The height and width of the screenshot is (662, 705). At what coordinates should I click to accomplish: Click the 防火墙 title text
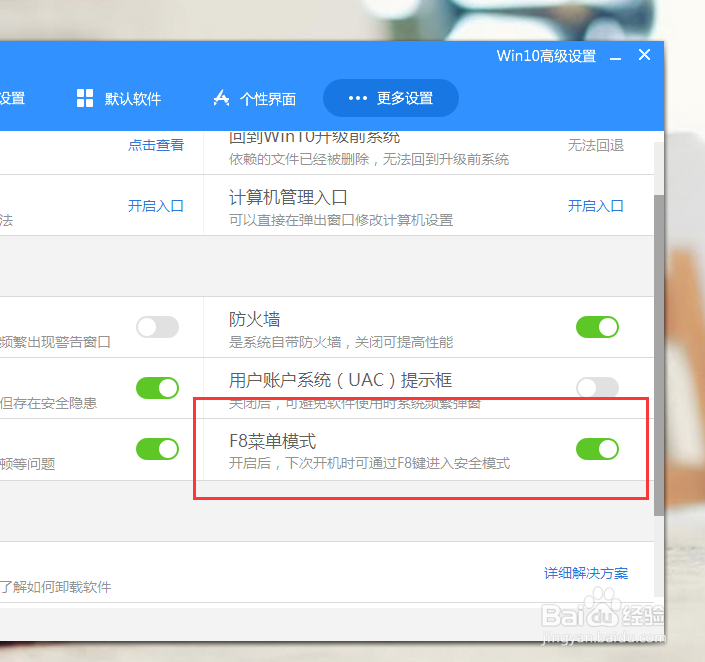pos(254,319)
